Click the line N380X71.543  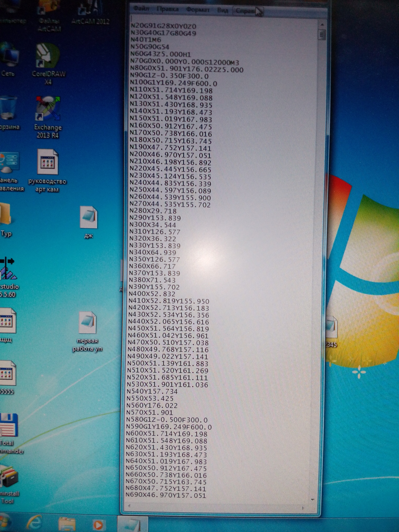(152, 280)
